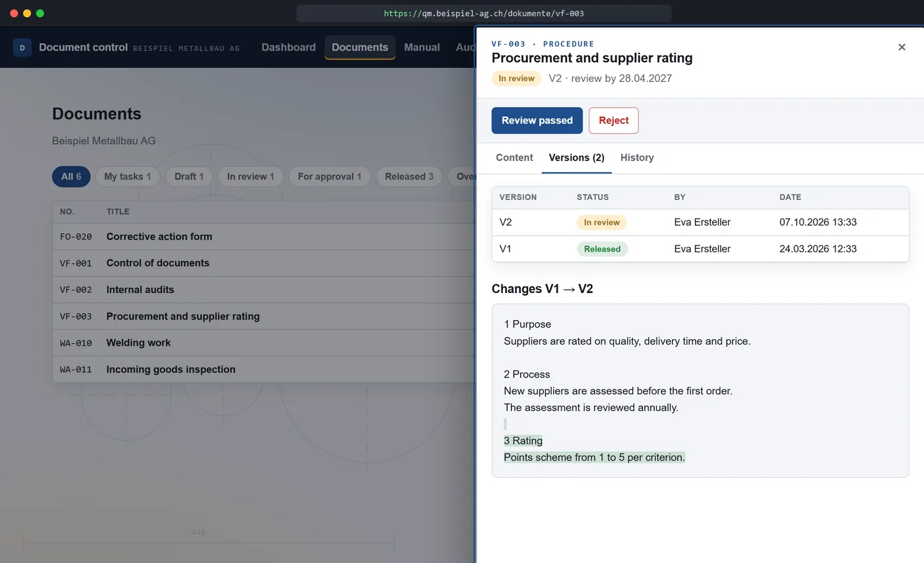This screenshot has height=563, width=924.
Task: Click the TITLE column header
Action: [x=118, y=212]
